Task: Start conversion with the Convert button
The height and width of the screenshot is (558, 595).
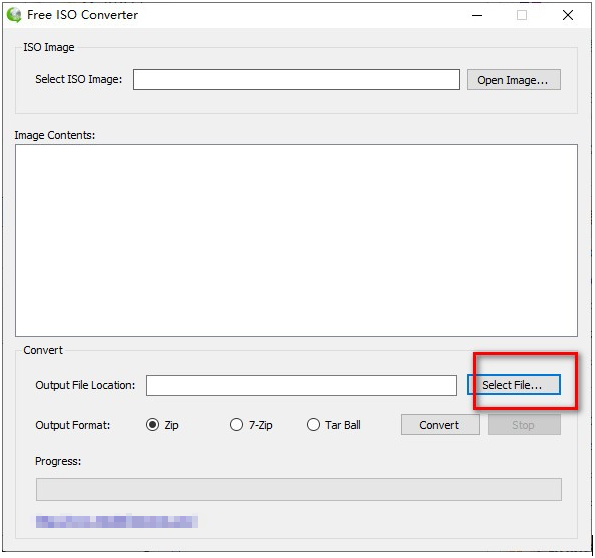Action: 440,425
